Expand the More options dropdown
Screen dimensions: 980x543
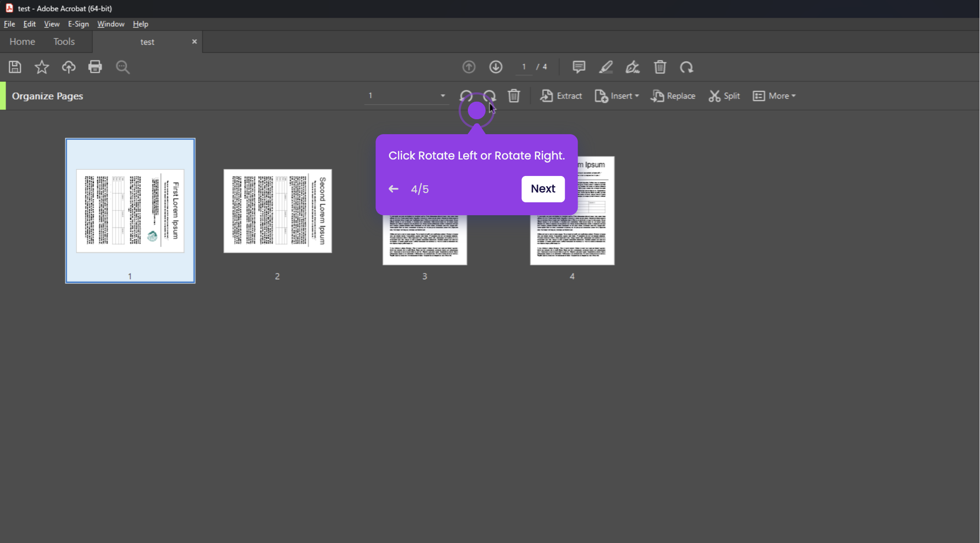point(774,96)
